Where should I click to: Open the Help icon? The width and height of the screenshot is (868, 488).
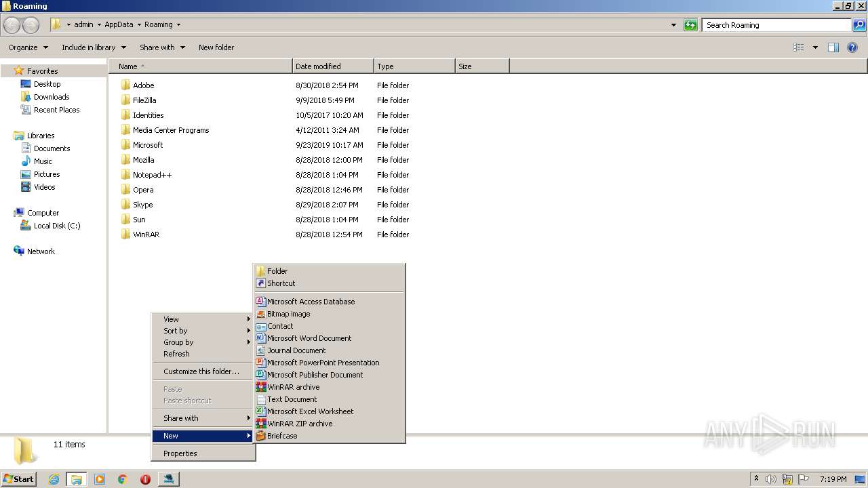pos(853,47)
